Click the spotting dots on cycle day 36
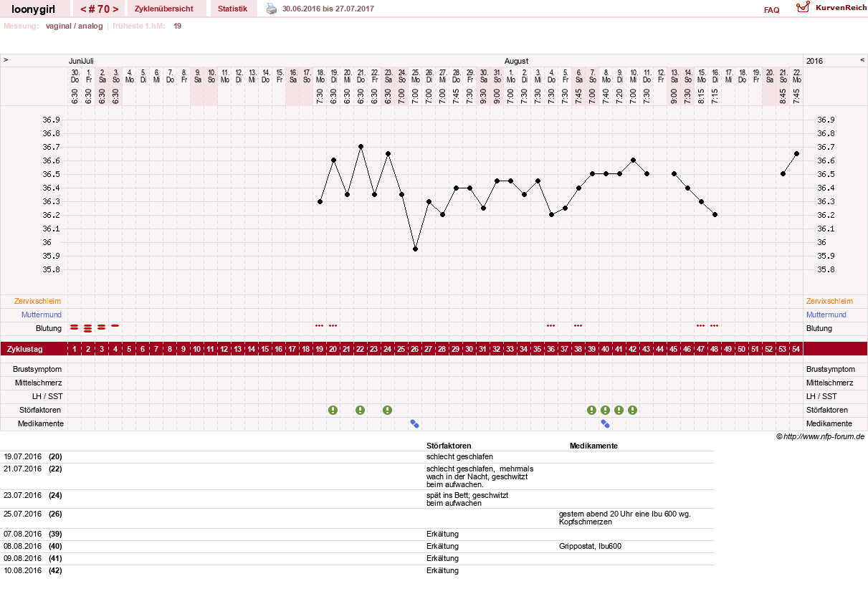Image resolution: width=868 pixels, height=614 pixels. pyautogui.click(x=551, y=325)
